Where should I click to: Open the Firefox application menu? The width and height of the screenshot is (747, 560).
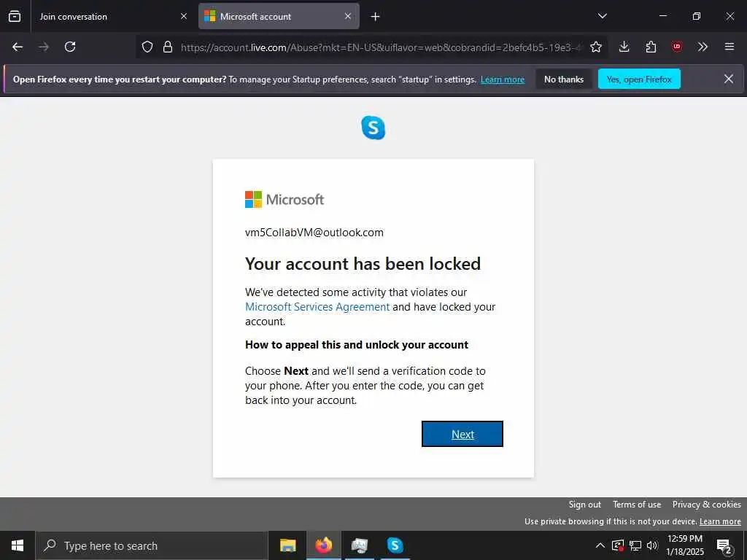pos(729,47)
